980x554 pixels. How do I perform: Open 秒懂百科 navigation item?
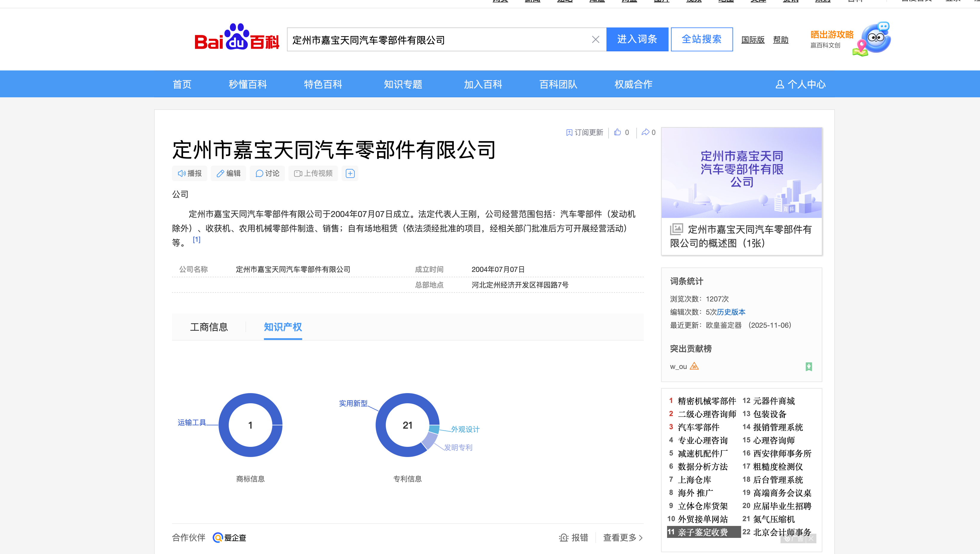(248, 84)
